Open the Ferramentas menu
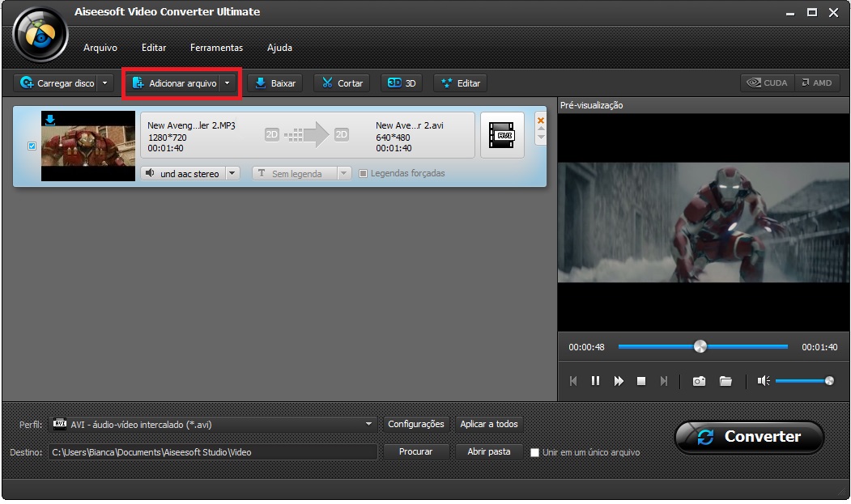The image size is (851, 504). point(216,48)
